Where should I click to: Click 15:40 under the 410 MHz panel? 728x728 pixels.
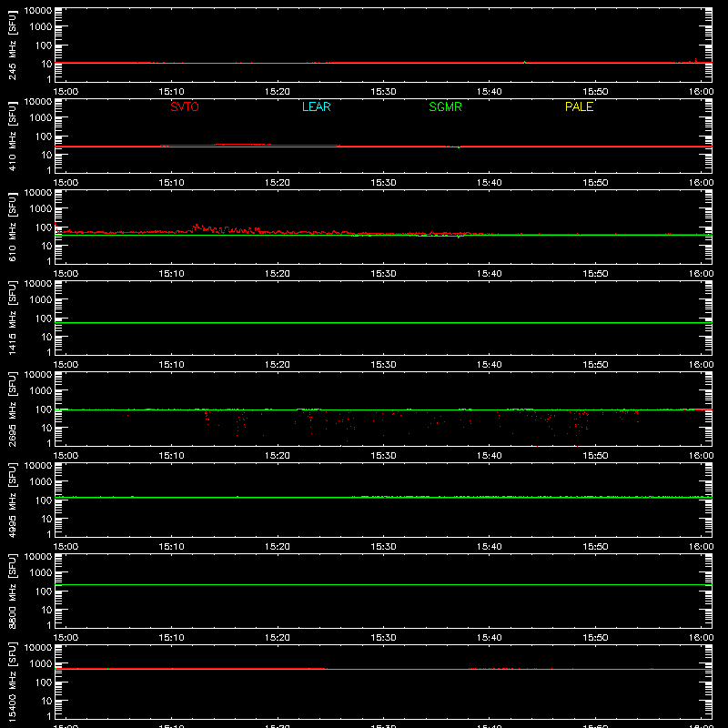tap(490, 183)
